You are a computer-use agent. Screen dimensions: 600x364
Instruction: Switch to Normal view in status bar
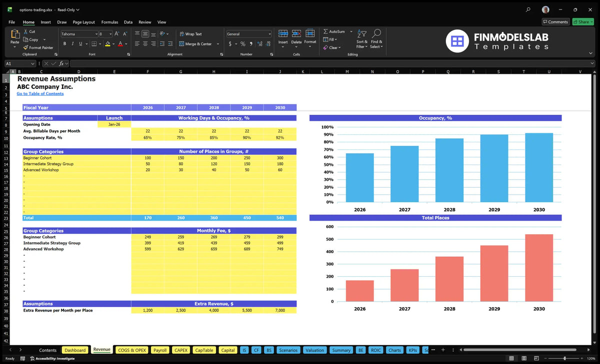pos(511,359)
